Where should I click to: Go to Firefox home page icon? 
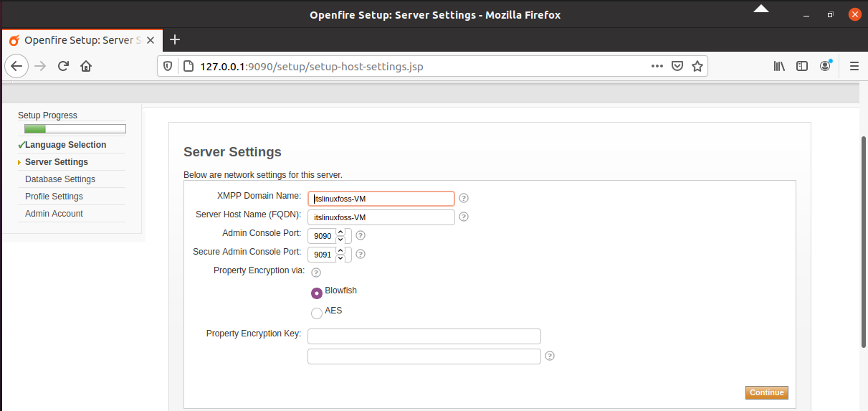86,66
